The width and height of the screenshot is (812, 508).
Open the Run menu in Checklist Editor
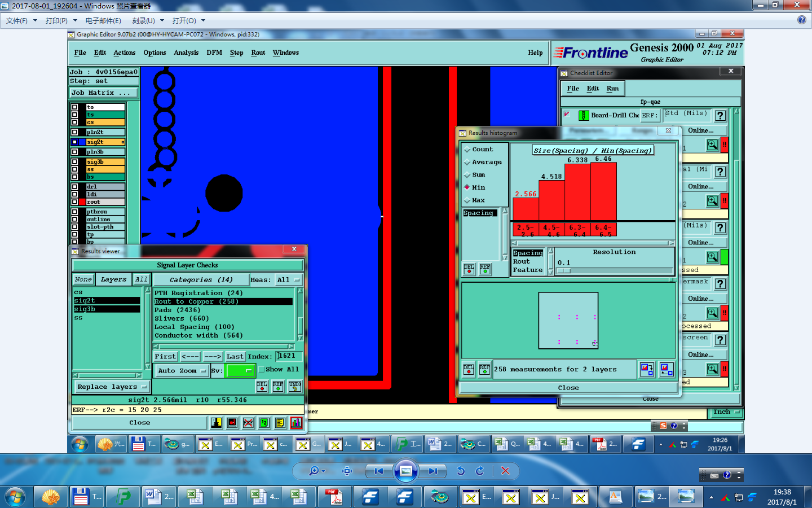click(612, 89)
